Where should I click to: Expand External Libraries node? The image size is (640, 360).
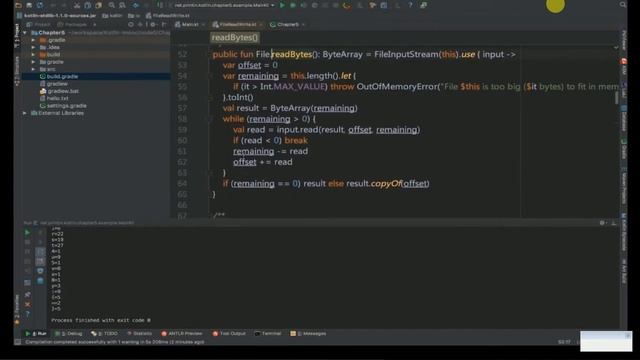(x=25, y=113)
